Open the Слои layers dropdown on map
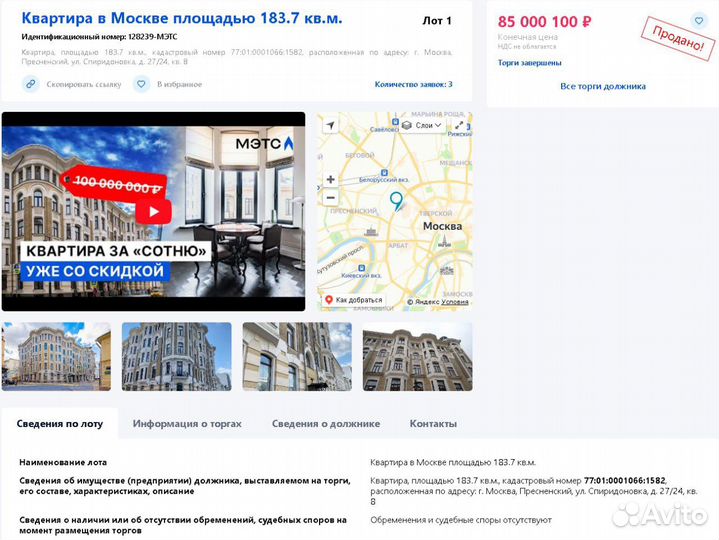 point(422,125)
